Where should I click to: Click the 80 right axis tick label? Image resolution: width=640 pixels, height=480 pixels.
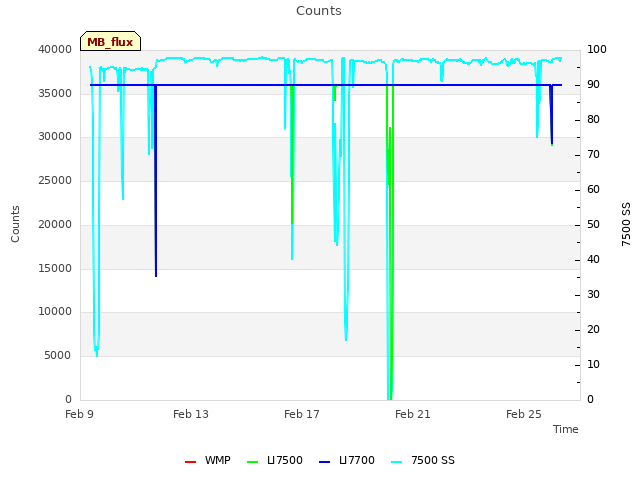593,119
